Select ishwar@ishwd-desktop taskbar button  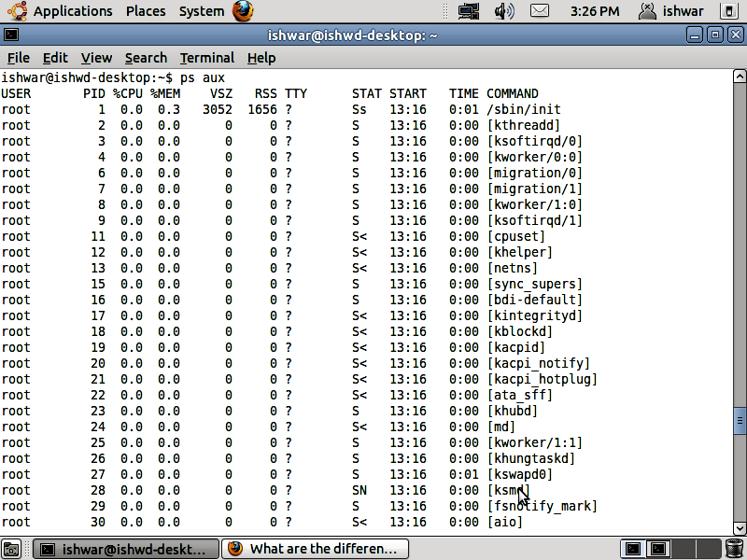127,549
